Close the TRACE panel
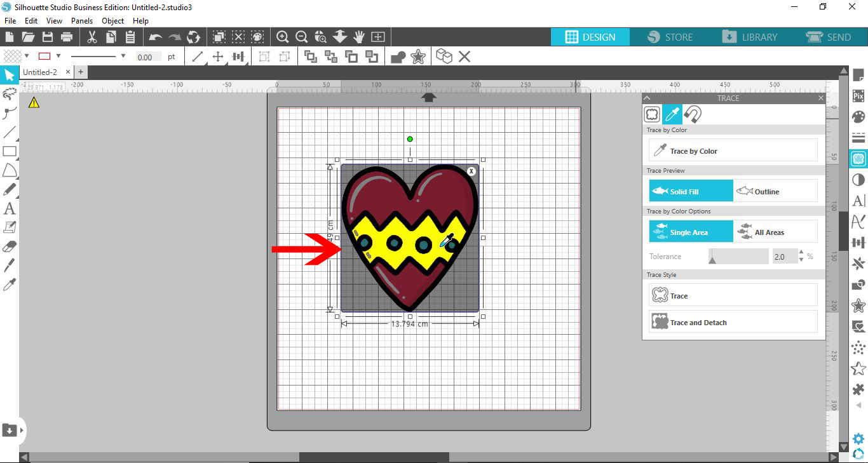868x463 pixels. click(x=820, y=98)
